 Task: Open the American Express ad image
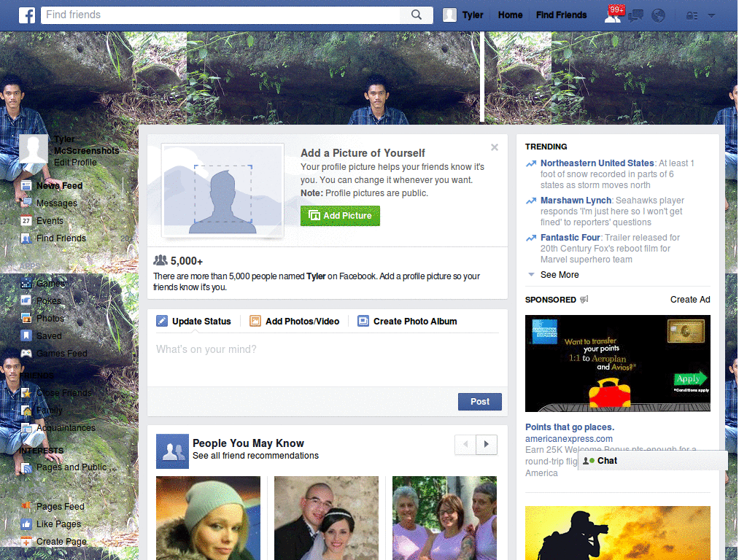(617, 363)
